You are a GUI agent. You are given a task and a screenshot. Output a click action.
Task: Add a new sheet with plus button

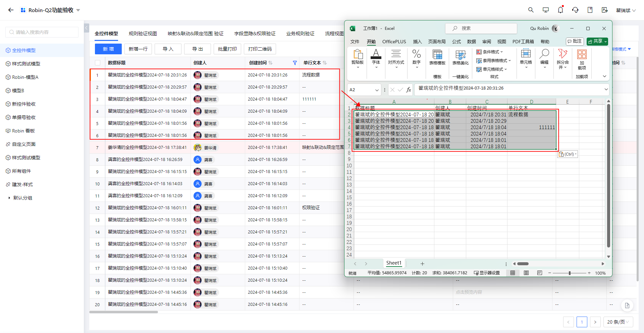422,264
